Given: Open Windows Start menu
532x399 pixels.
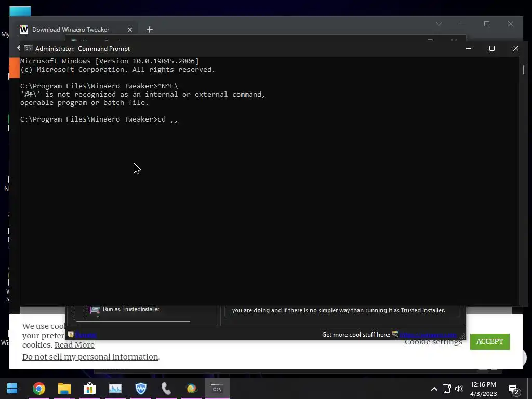Looking at the screenshot, I should click(12, 389).
